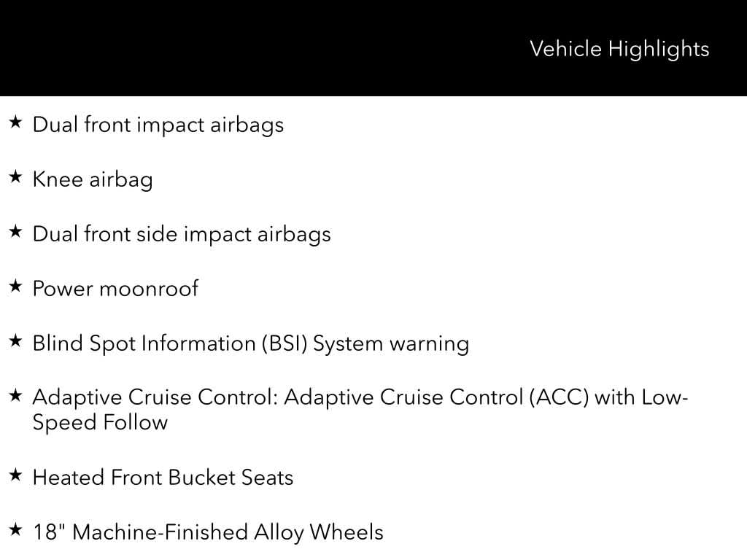Image resolution: width=747 pixels, height=560 pixels.
Task: Select the Heated Front Bucket Seats text
Action: pos(163,478)
